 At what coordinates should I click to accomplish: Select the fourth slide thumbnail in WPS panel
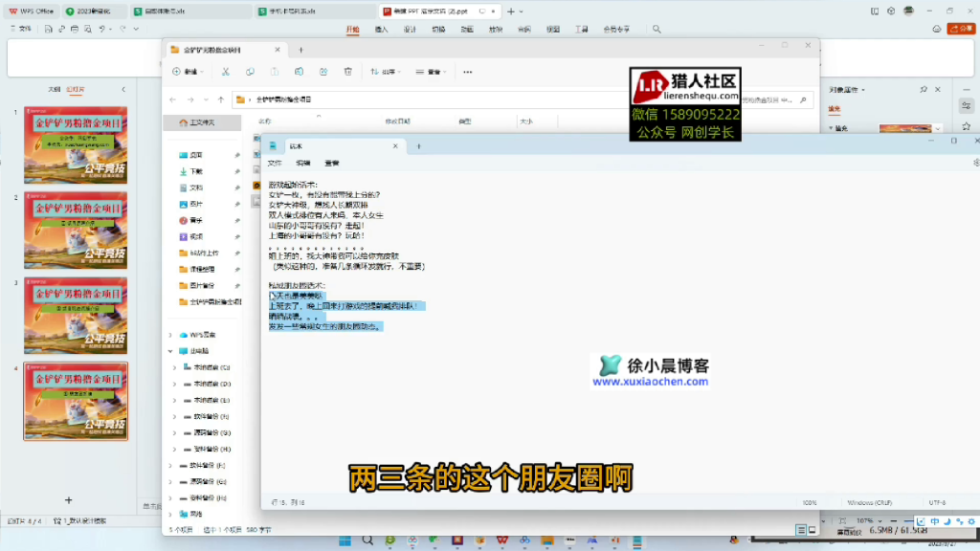point(75,404)
